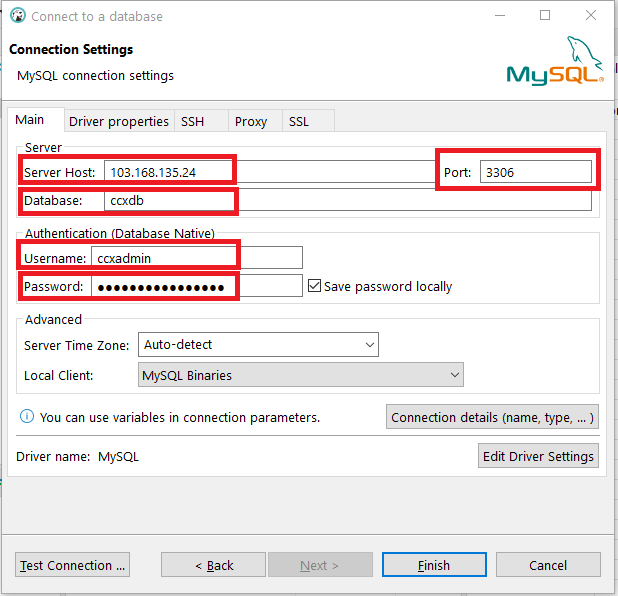This screenshot has width=618, height=596.
Task: Focus the Server Host input field
Action: [x=268, y=172]
